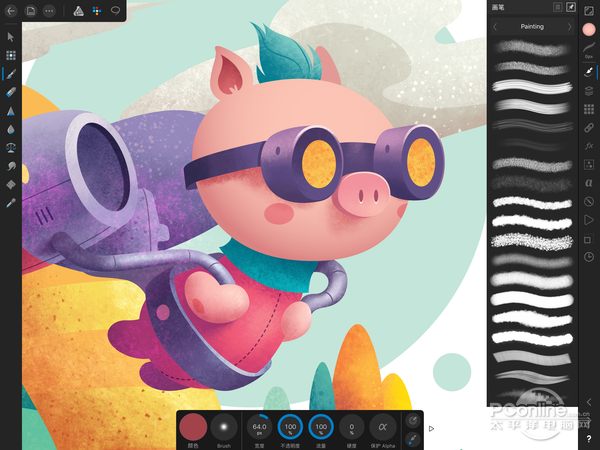Select the Smudge tool
This screenshot has width=600, height=450.
coord(11,166)
